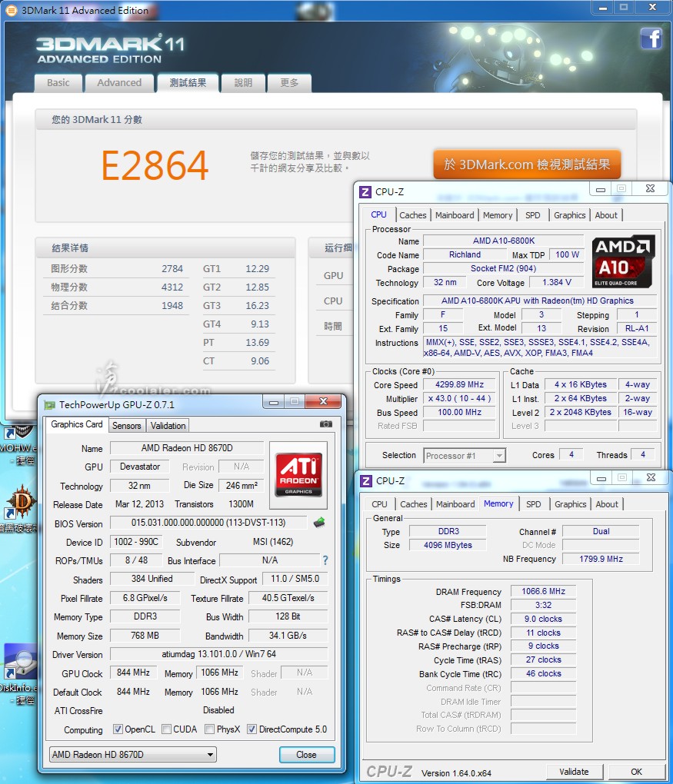Open the Graphics tab in the upper CPU-Z
673x784 pixels.
(569, 215)
